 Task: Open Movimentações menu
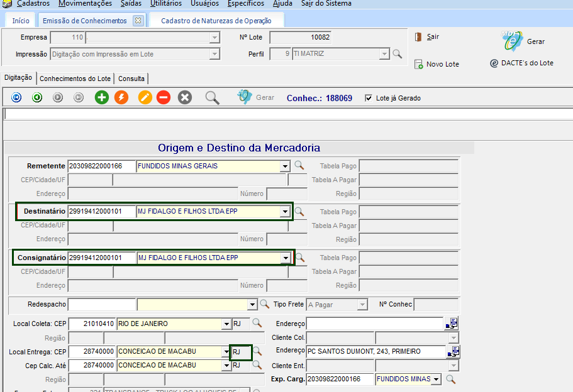tap(85, 3)
